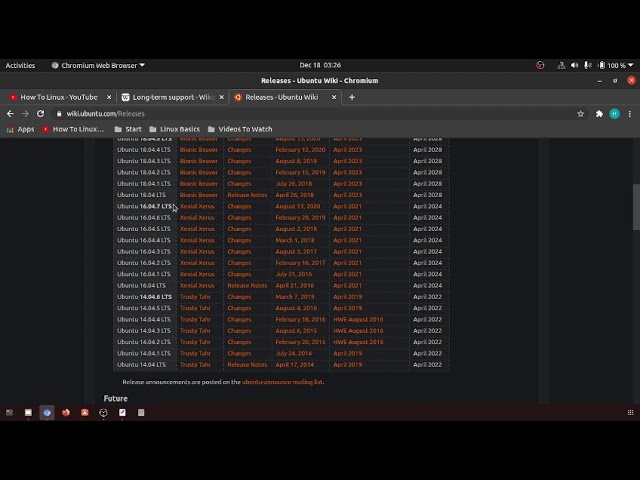Go back to the previous page
The image size is (640, 480).
(x=11, y=114)
